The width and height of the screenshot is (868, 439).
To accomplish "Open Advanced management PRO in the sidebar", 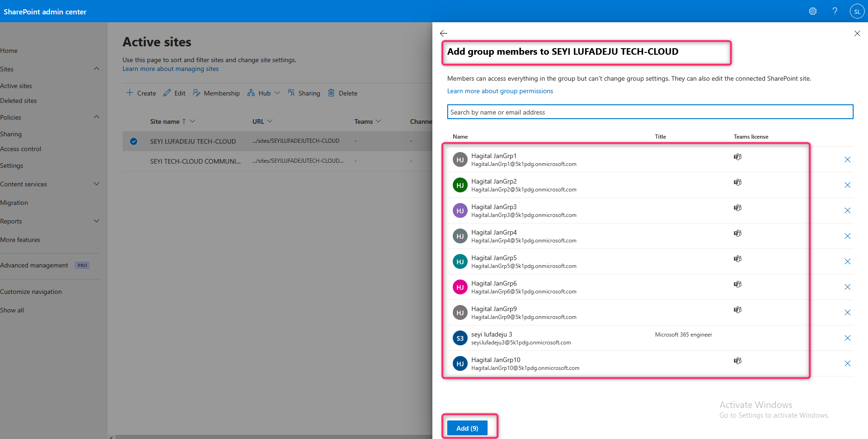I will coord(45,265).
